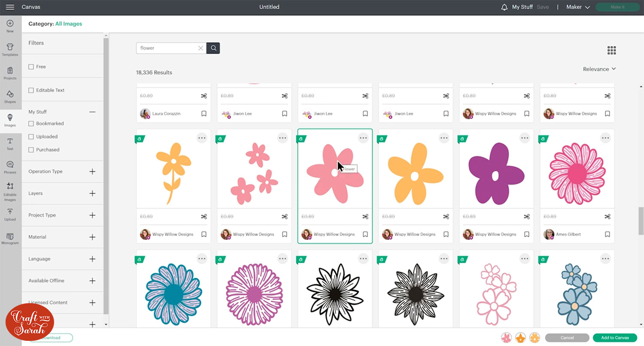The width and height of the screenshot is (644, 346).
Task: Select the three pink flowers image
Action: point(254,173)
